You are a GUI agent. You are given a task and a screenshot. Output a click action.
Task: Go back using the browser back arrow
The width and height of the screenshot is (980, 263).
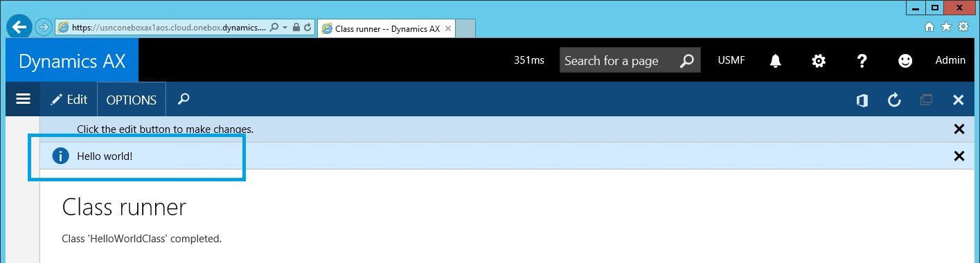coord(19,27)
